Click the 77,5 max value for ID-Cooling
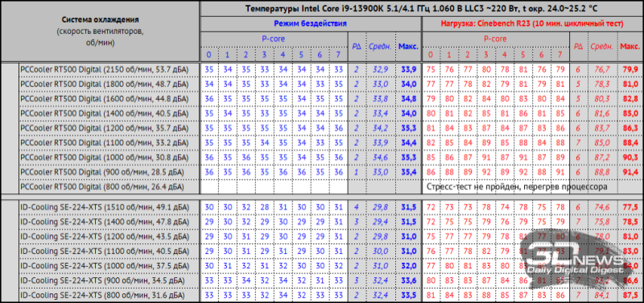 (630, 207)
